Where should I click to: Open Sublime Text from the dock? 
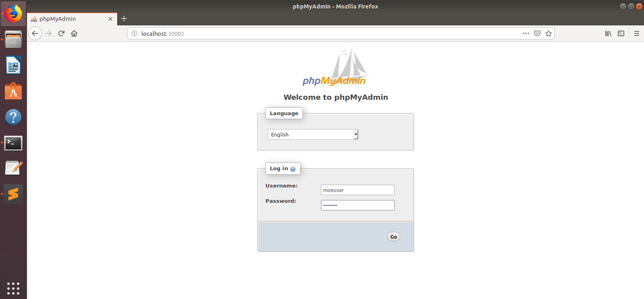13,194
